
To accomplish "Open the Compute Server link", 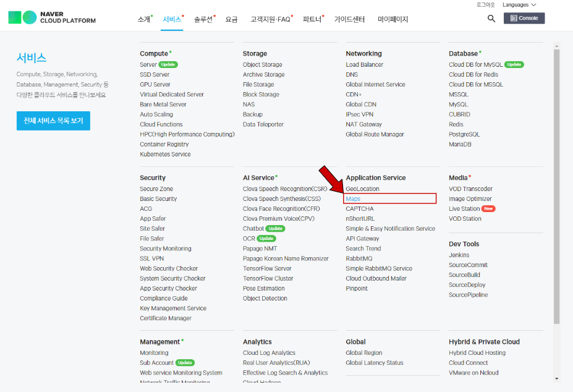I will (x=148, y=65).
